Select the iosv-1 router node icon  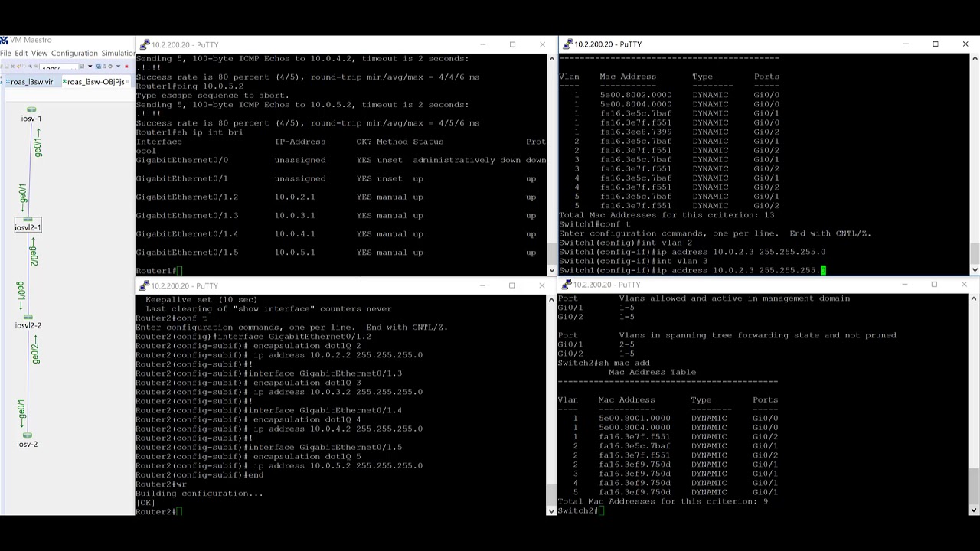click(x=31, y=110)
